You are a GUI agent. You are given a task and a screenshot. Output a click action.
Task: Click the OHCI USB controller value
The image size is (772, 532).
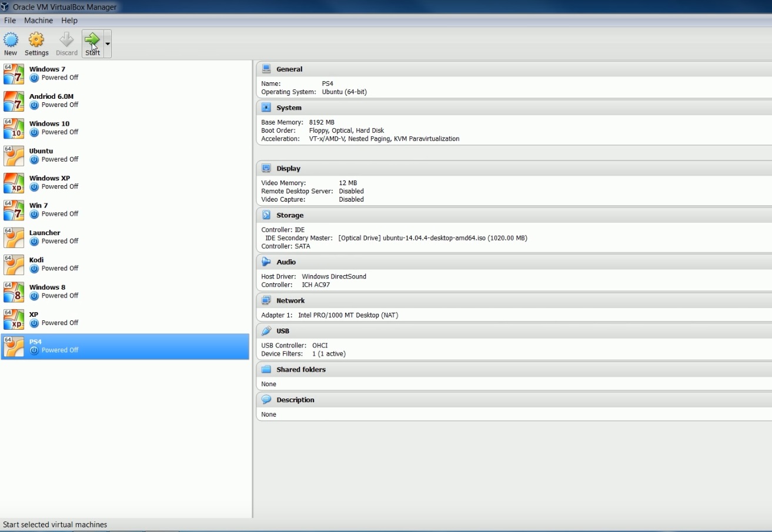pyautogui.click(x=320, y=346)
